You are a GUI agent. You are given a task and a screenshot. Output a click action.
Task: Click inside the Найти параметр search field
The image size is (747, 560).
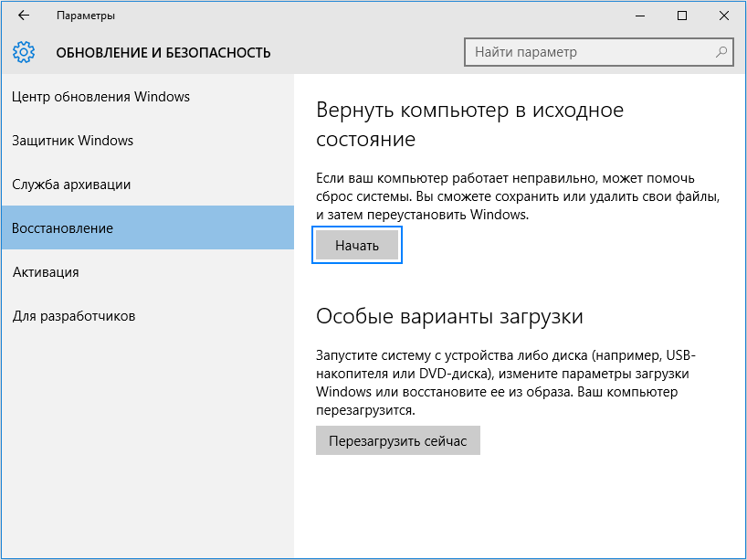click(x=575, y=52)
